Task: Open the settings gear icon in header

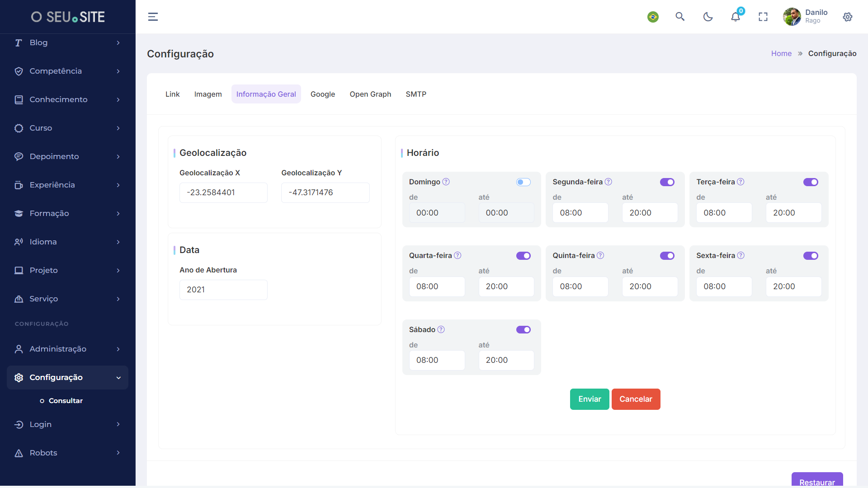Action: point(848,17)
